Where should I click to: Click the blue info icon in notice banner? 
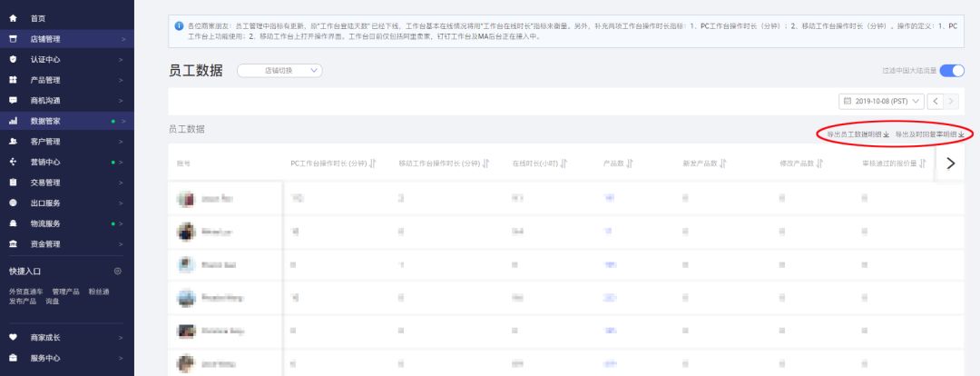180,26
